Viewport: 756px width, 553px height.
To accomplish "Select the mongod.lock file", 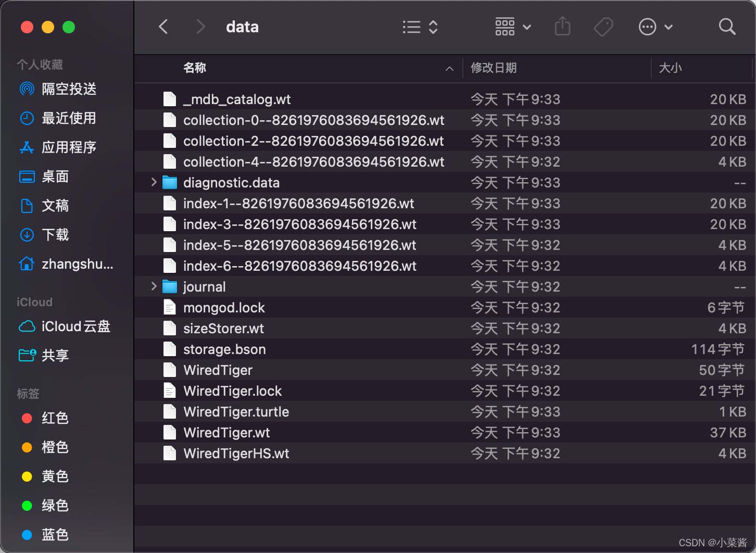I will pos(224,307).
